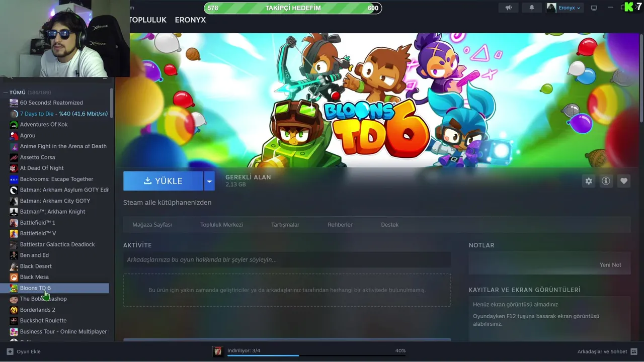Click the Business Tour game icon
Image resolution: width=644 pixels, height=362 pixels.
[x=14, y=331]
